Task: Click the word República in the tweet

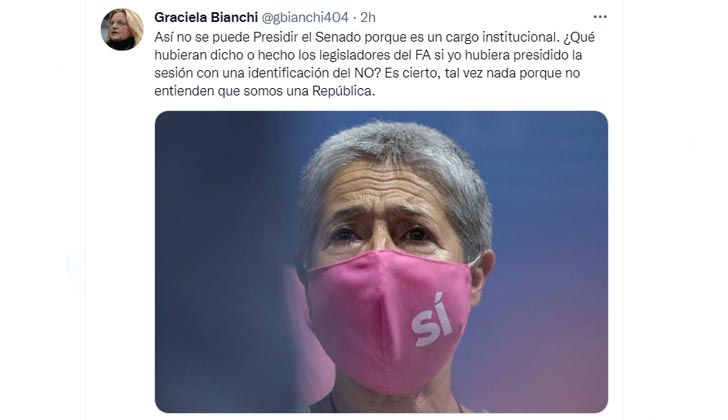Action: pos(343,91)
